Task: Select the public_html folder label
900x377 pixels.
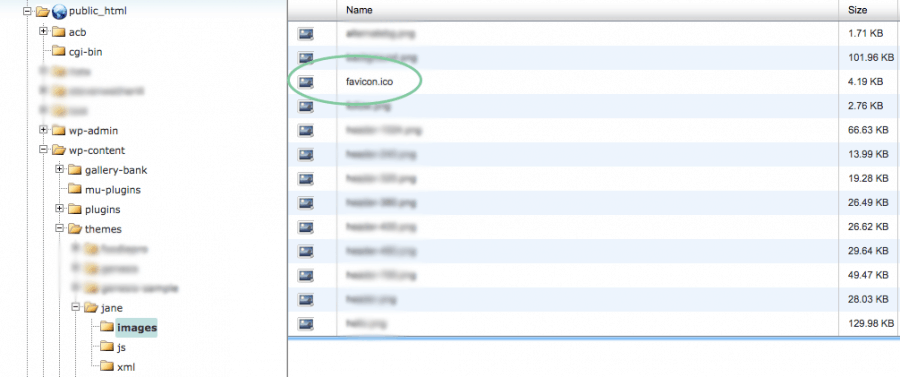Action: tap(98, 11)
